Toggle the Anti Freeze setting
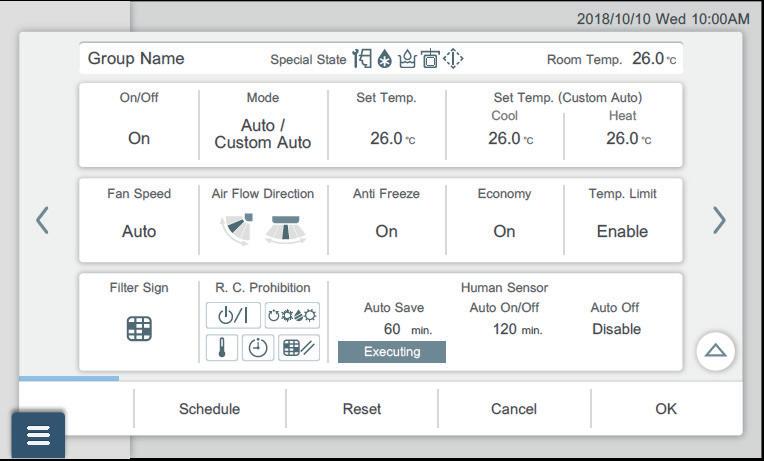The image size is (764, 461). [386, 231]
